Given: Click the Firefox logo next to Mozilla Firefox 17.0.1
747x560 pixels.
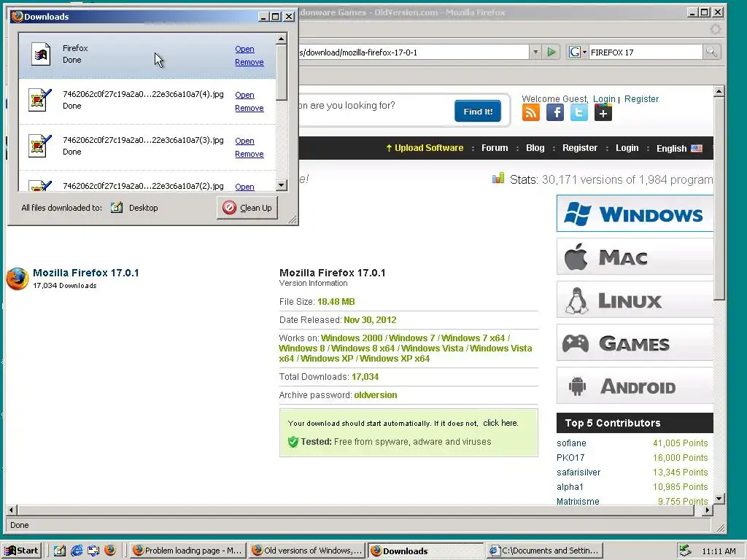Looking at the screenshot, I should point(18,279).
